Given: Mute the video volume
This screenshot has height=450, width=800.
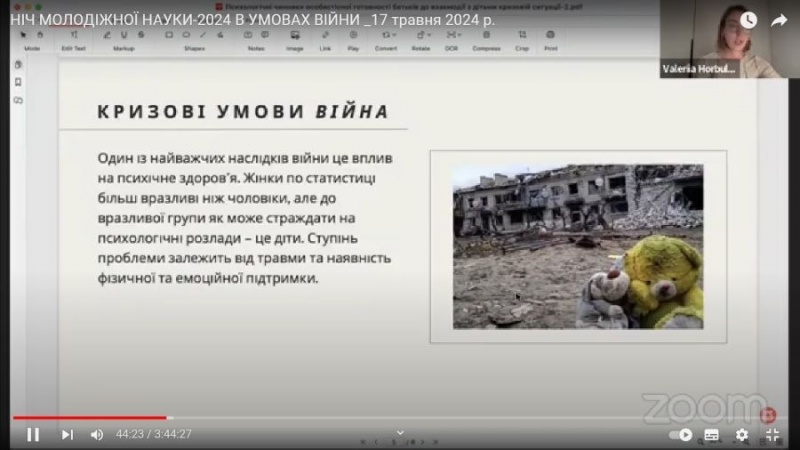Looking at the screenshot, I should 97,434.
